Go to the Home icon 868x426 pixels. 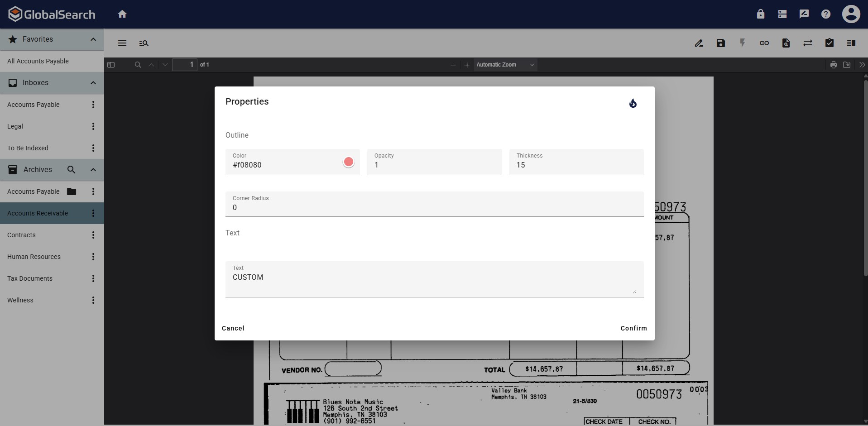pyautogui.click(x=122, y=14)
